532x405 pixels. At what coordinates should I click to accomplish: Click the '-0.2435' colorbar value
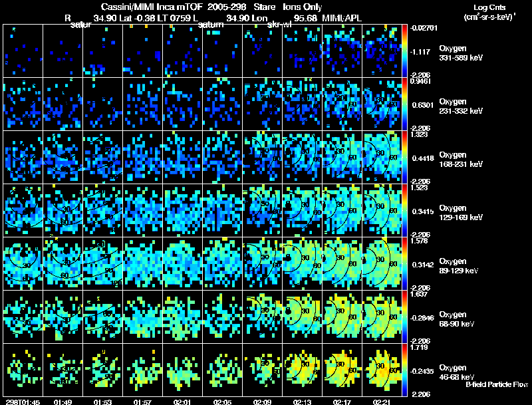tap(422, 372)
